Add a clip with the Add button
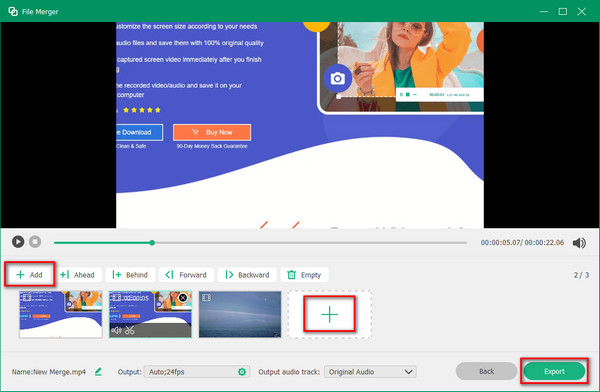 (x=29, y=275)
